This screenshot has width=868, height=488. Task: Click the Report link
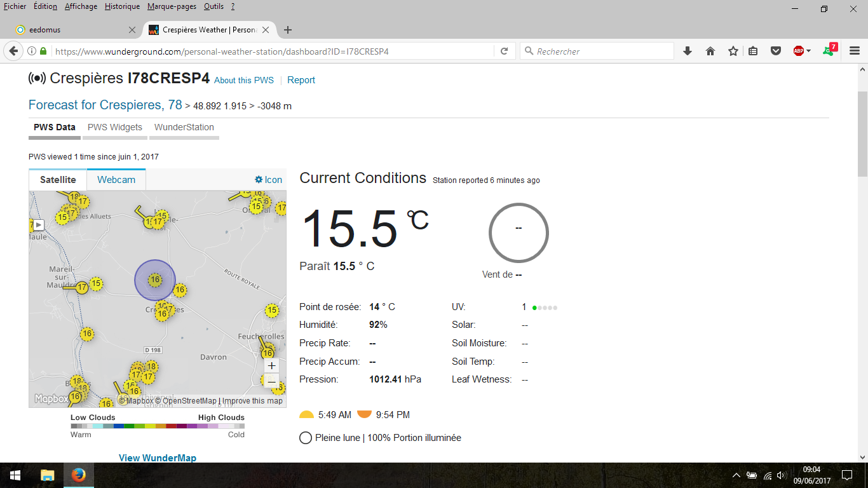pyautogui.click(x=301, y=80)
